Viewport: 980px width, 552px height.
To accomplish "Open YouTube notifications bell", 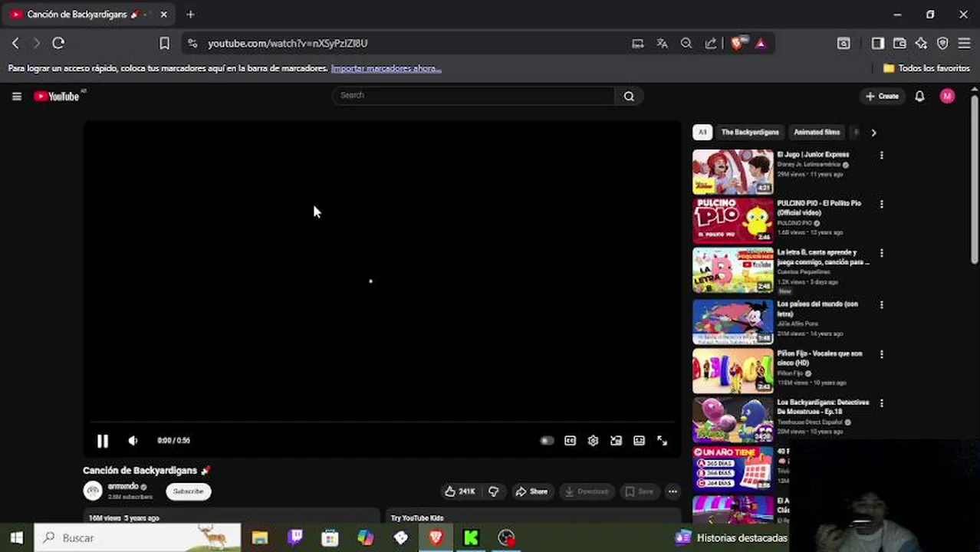I will point(919,96).
